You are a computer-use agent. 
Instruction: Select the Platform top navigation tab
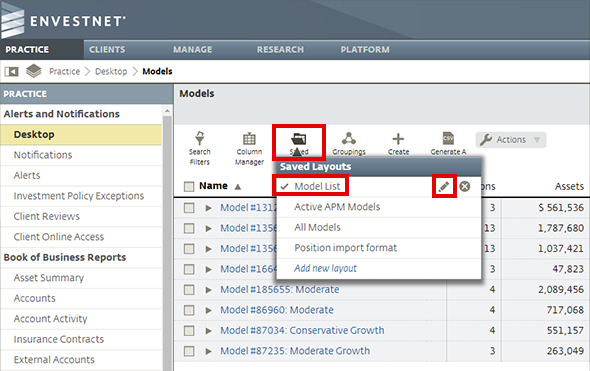coord(365,50)
